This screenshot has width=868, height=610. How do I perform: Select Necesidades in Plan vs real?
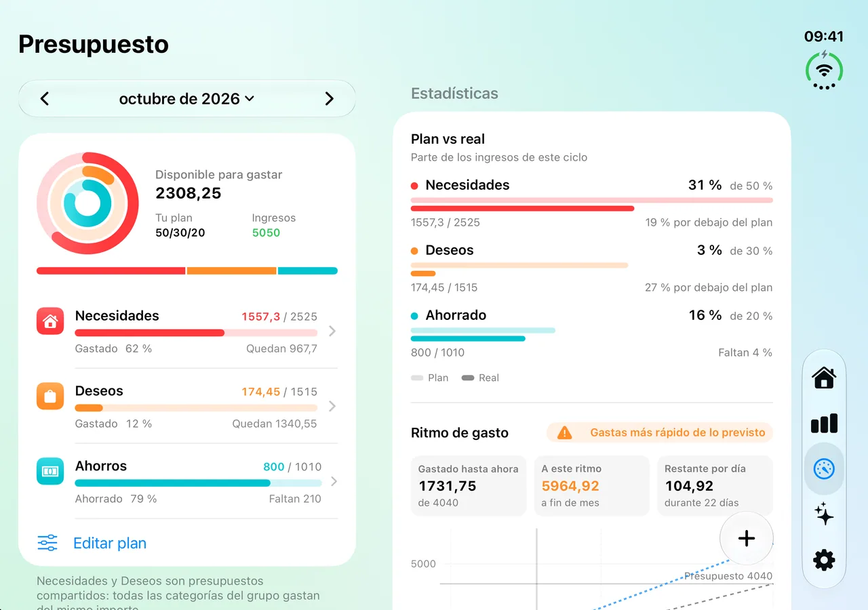(x=592, y=204)
